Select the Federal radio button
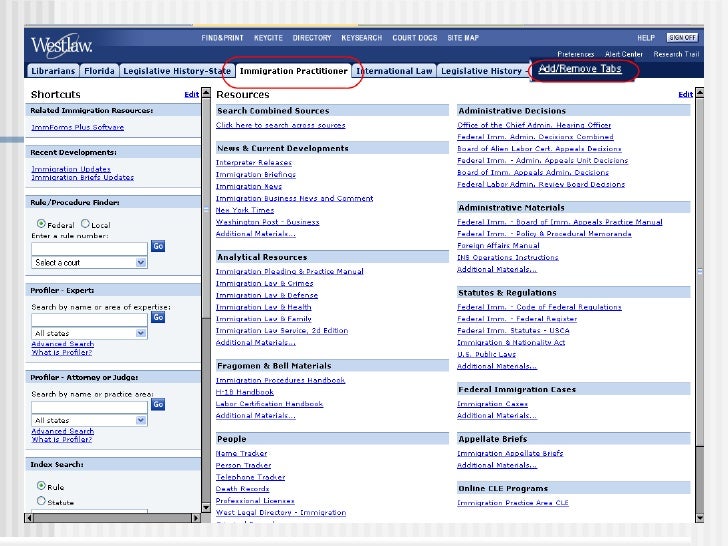 tap(41, 224)
